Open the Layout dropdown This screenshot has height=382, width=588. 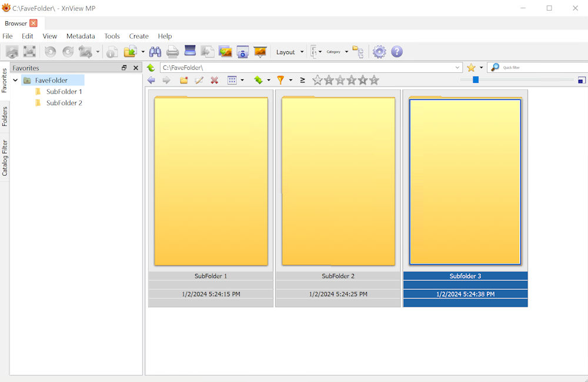290,52
